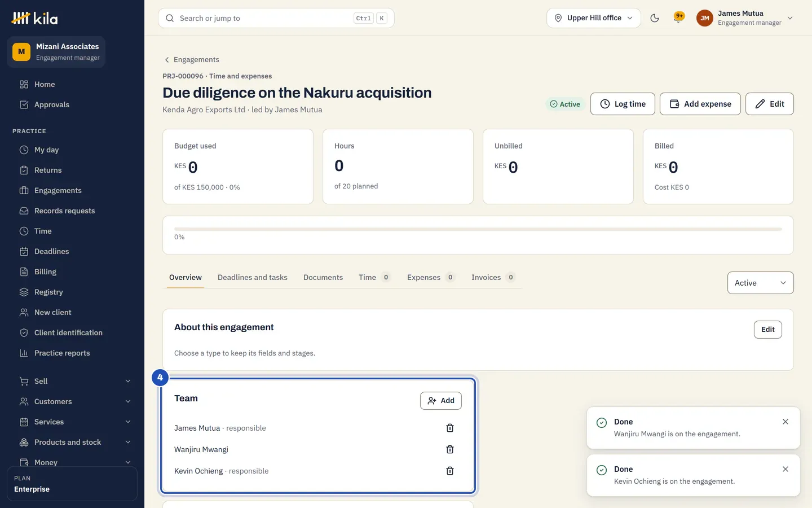Open the Expenses tab
This screenshot has width=812, height=508.
431,277
